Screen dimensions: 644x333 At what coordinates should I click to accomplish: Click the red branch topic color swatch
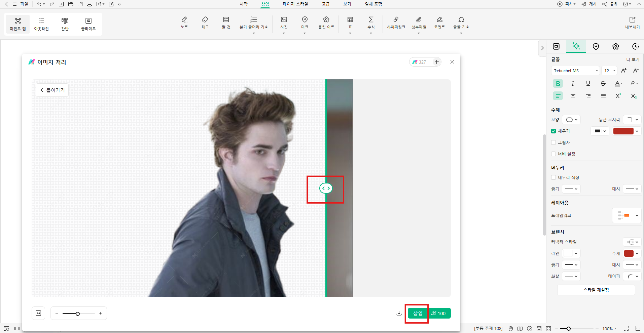point(629,253)
